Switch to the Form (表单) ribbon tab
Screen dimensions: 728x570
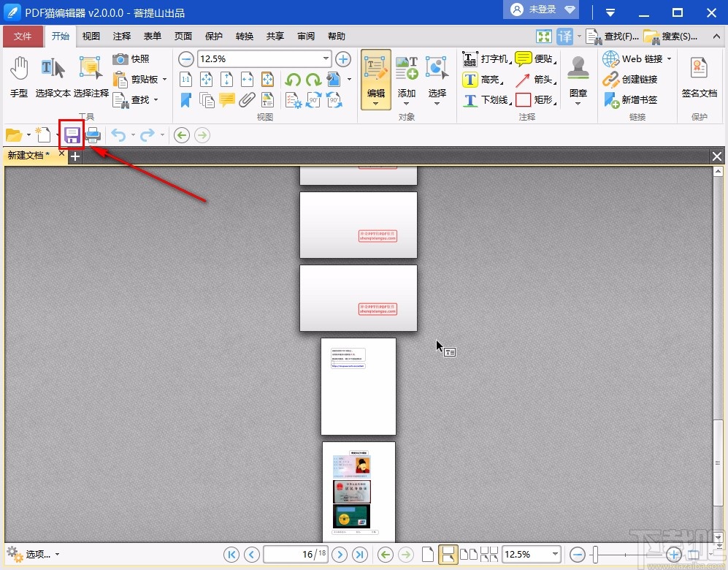(x=153, y=37)
